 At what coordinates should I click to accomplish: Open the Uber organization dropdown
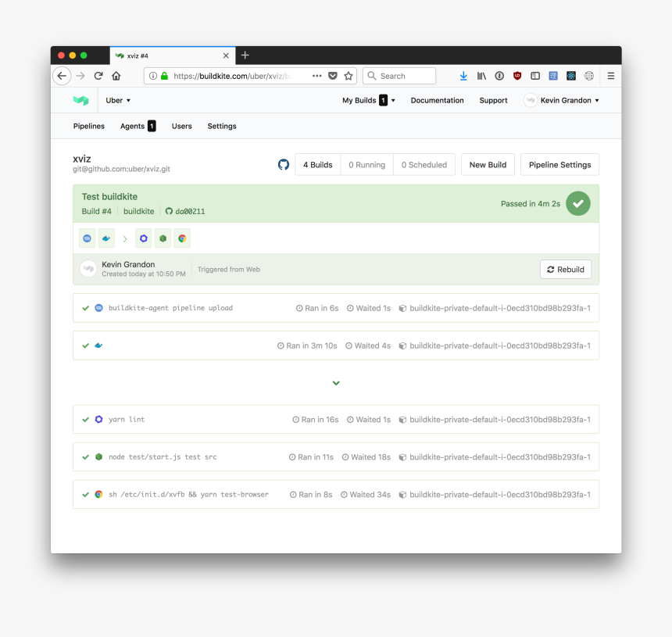(x=118, y=100)
